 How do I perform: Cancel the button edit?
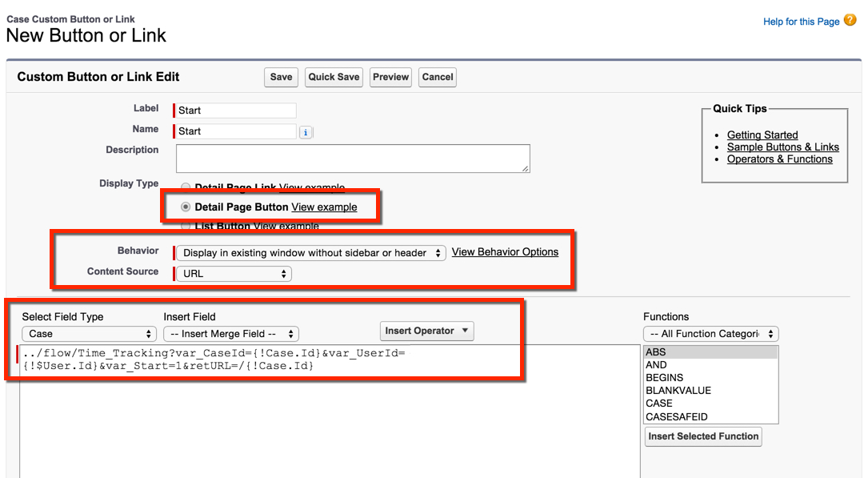tap(438, 77)
